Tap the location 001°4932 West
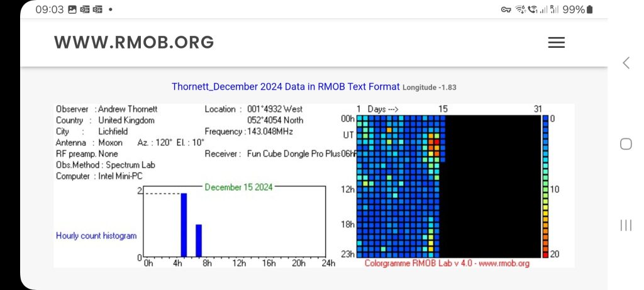 [275, 109]
